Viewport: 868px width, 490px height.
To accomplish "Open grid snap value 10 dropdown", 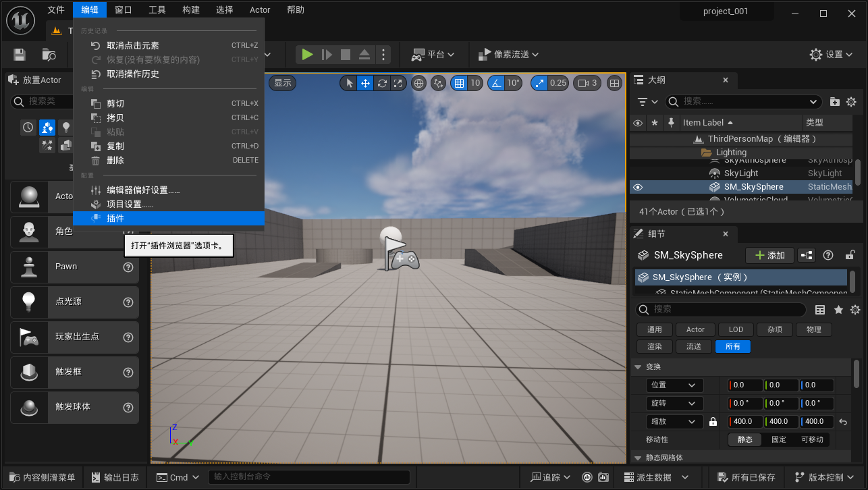I will (475, 83).
